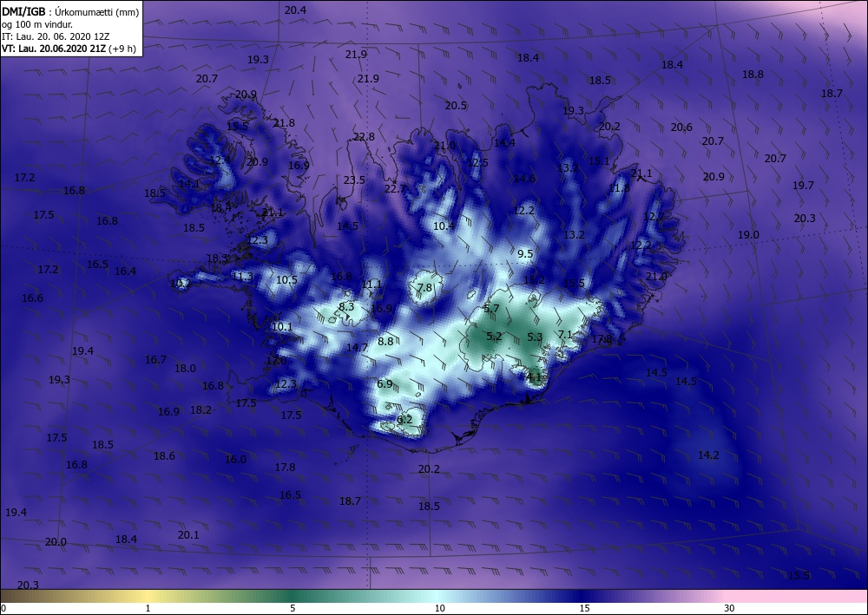Click the map value 18.8

click(753, 74)
